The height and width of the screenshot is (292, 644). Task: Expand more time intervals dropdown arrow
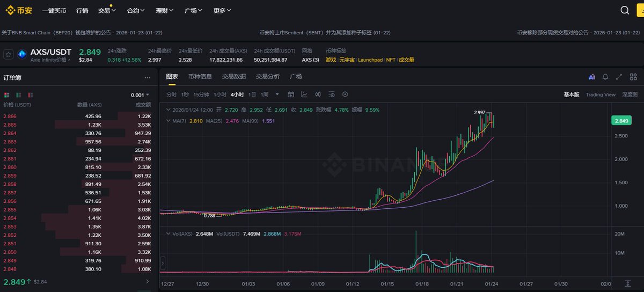[278, 94]
